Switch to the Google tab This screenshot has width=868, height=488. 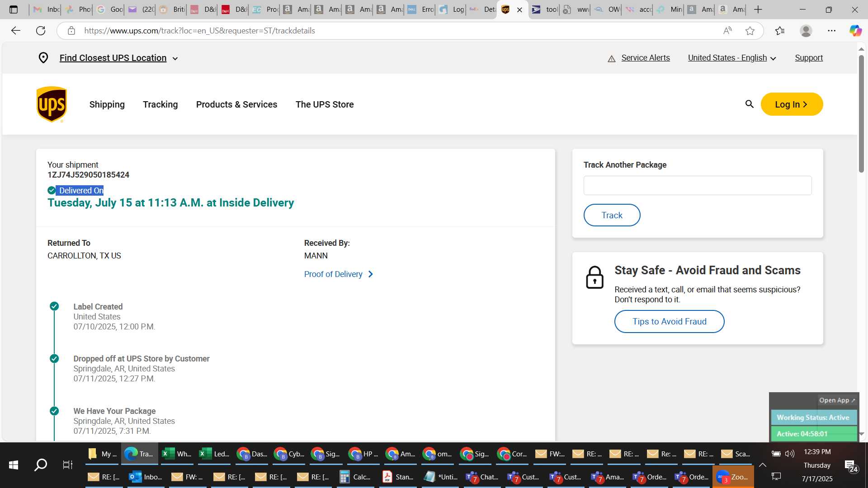[x=109, y=9]
